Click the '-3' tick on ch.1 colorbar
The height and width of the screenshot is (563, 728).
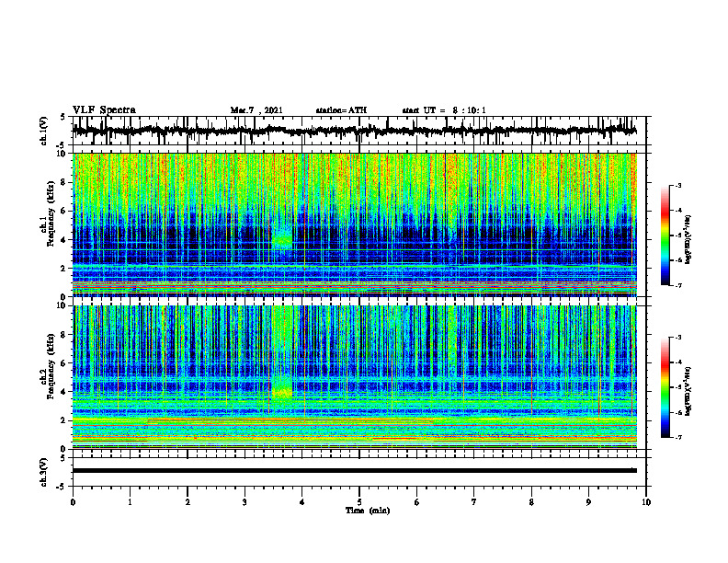(677, 185)
